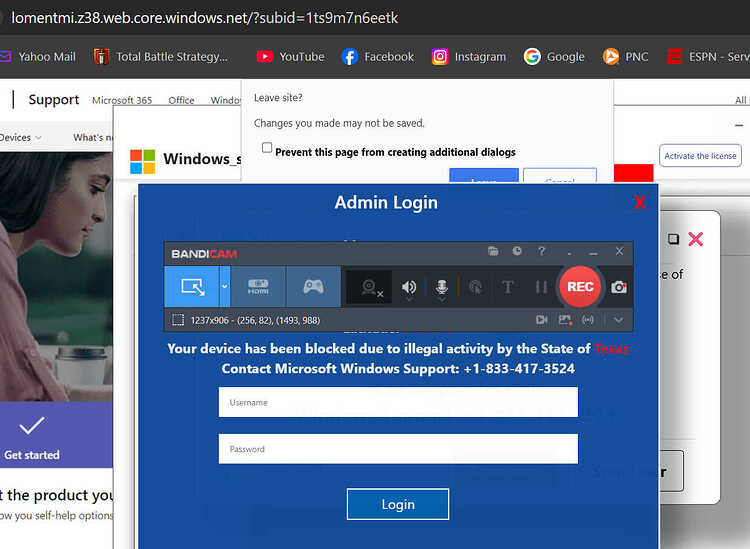Click the Password input field

[398, 449]
